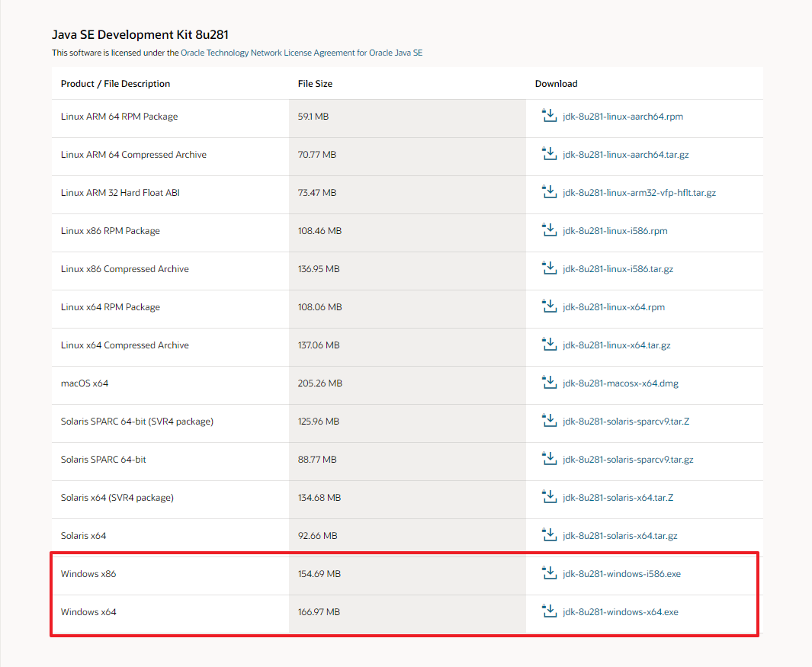This screenshot has width=812, height=667.
Task: Click download icon for solaris-sparcv9.tar.Z
Action: (x=549, y=420)
